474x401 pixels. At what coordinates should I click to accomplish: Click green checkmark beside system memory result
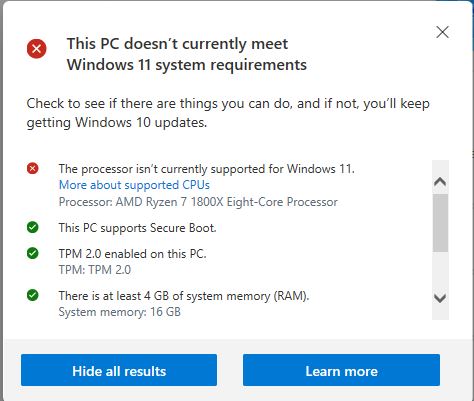click(33, 295)
